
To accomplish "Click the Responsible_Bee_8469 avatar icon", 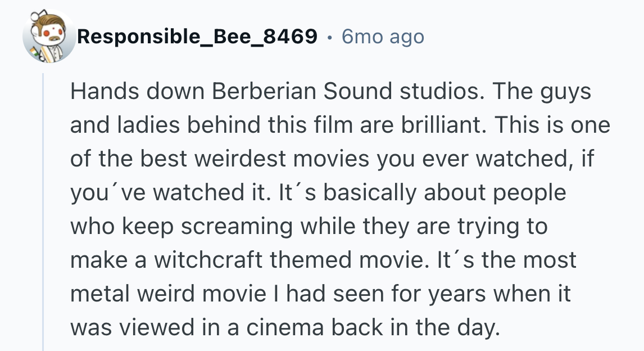I will tap(49, 37).
